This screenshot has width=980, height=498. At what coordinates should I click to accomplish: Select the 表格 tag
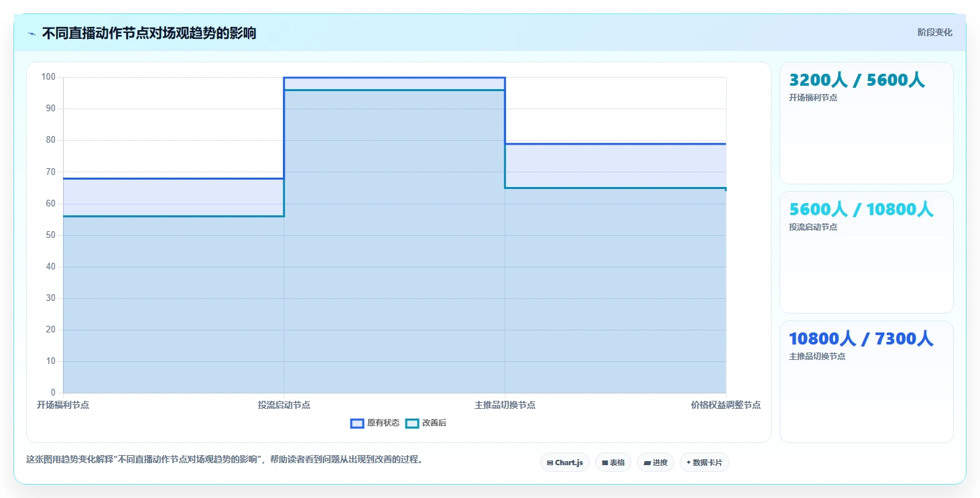[613, 462]
